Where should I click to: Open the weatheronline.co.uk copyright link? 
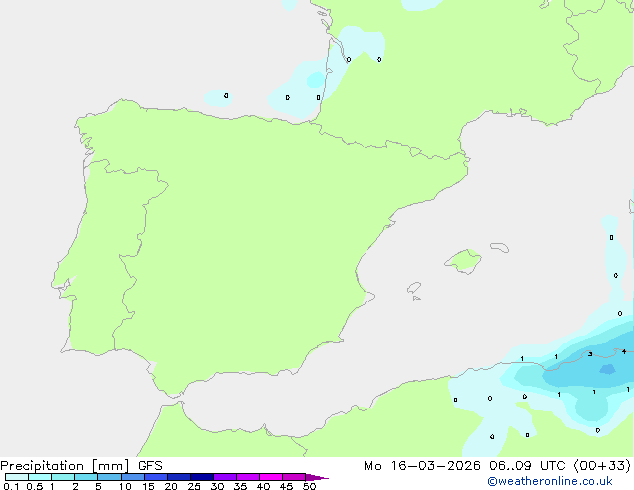[x=550, y=481]
